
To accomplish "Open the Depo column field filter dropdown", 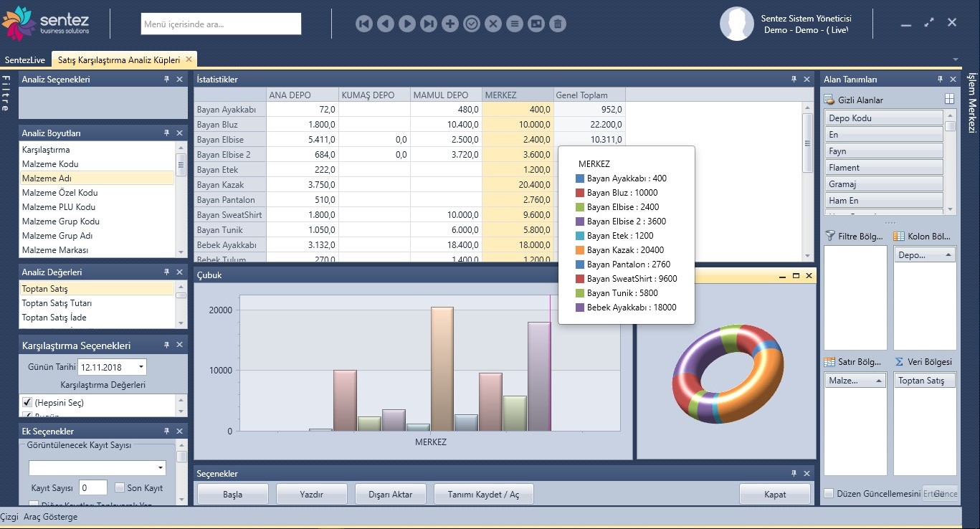I will tap(948, 255).
